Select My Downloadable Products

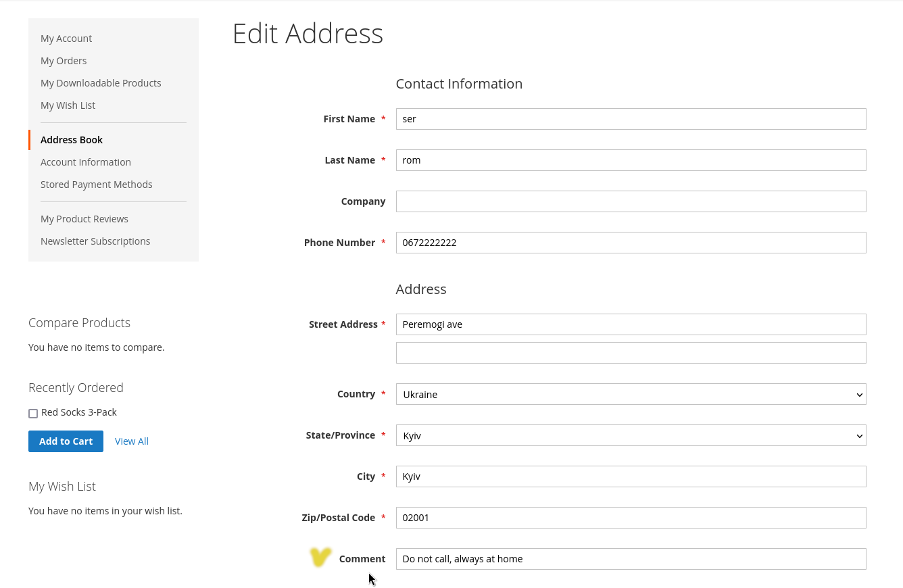101,83
